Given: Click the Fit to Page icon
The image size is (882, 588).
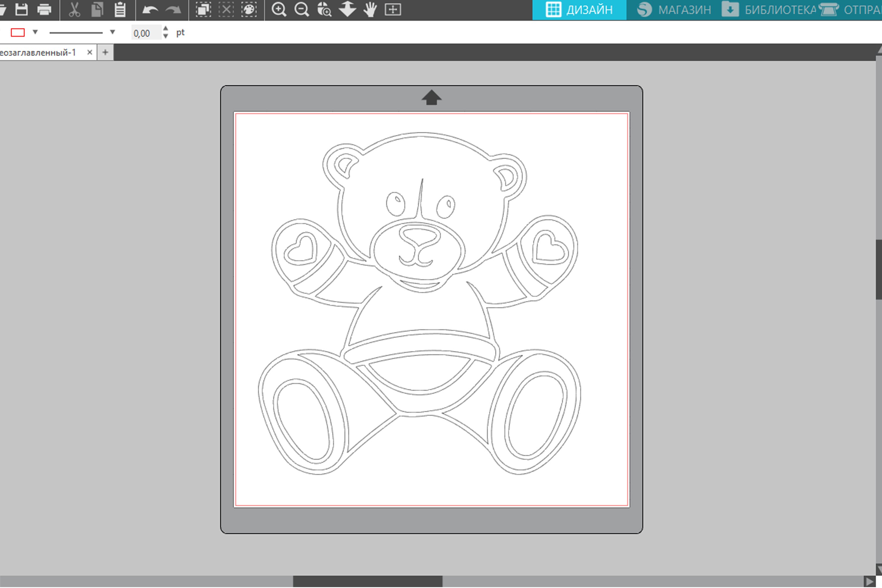Looking at the screenshot, I should point(392,9).
